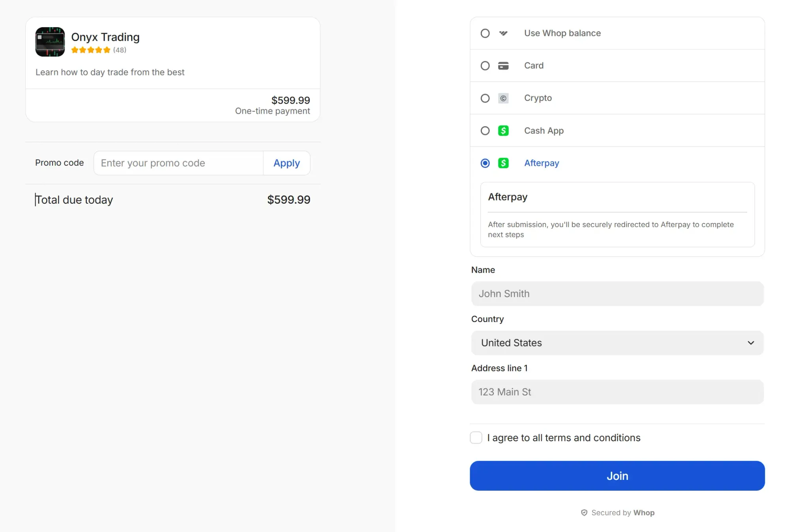790x532 pixels.
Task: Select the Crypto radio button
Action: pyautogui.click(x=485, y=98)
